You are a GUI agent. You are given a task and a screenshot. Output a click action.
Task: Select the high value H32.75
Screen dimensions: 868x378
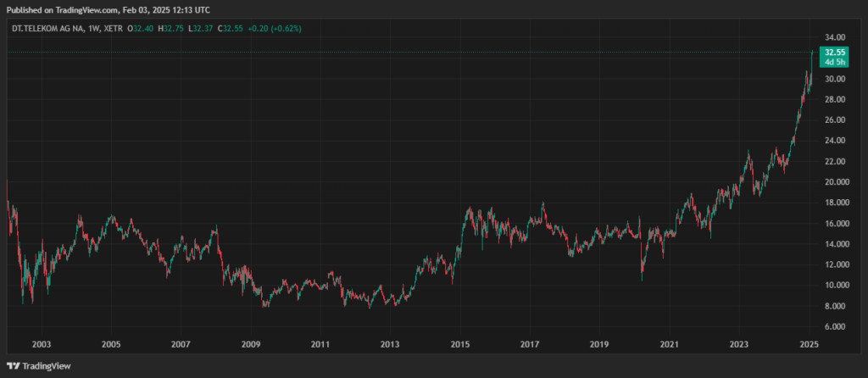pos(171,28)
